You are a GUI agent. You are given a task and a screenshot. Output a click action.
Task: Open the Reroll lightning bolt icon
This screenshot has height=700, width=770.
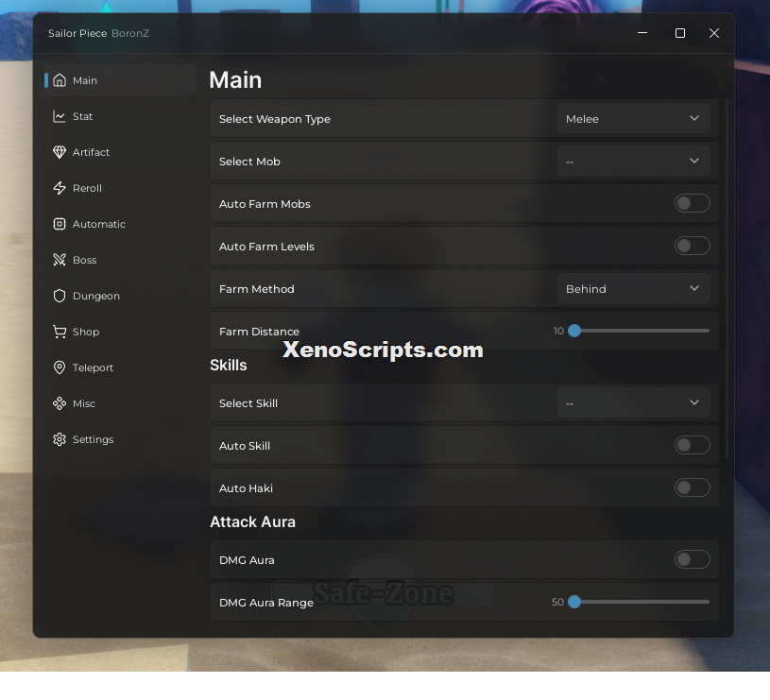(x=60, y=188)
